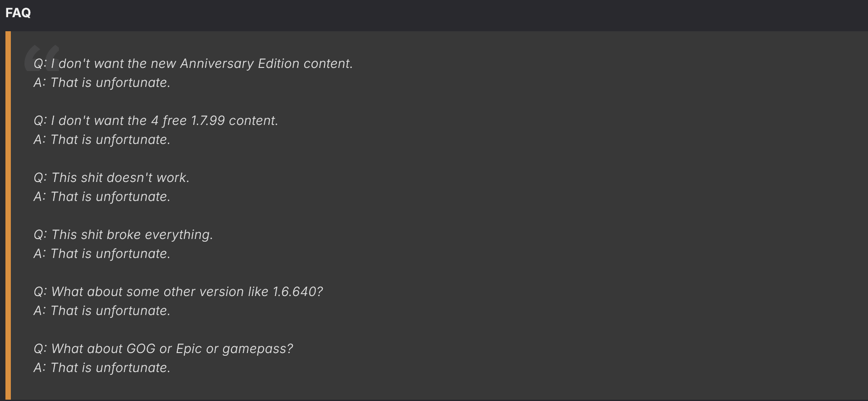Click the question about version 1.6.640
The width and height of the screenshot is (868, 401).
pyautogui.click(x=178, y=292)
